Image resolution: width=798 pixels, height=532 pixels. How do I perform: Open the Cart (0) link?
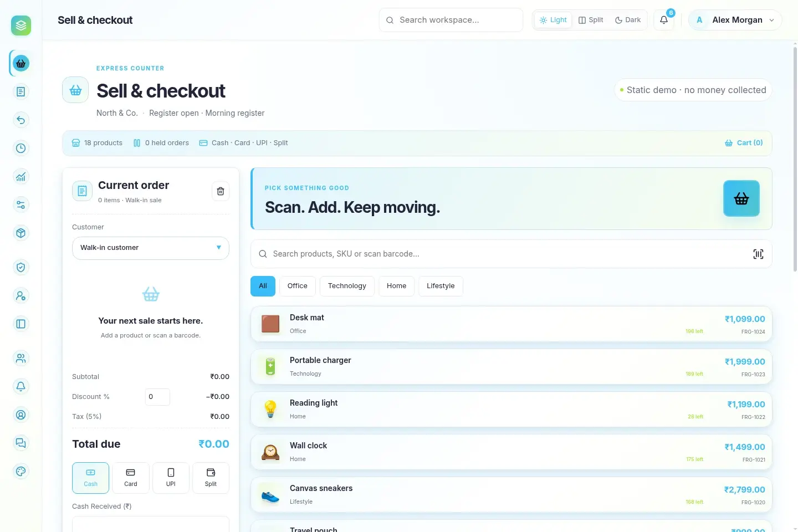[x=744, y=143]
